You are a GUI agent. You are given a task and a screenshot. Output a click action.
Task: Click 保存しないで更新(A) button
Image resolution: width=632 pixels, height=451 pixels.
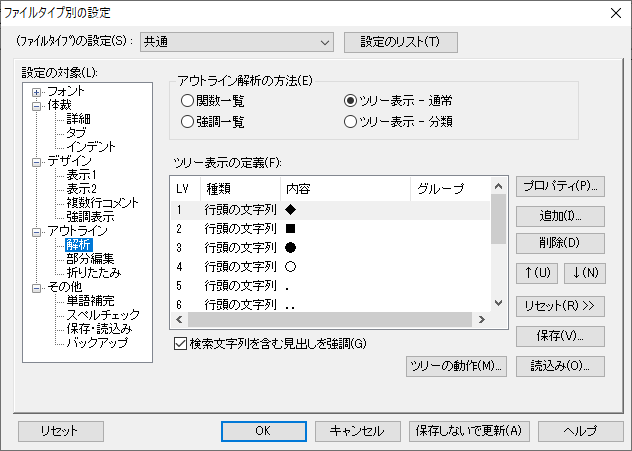click(469, 431)
